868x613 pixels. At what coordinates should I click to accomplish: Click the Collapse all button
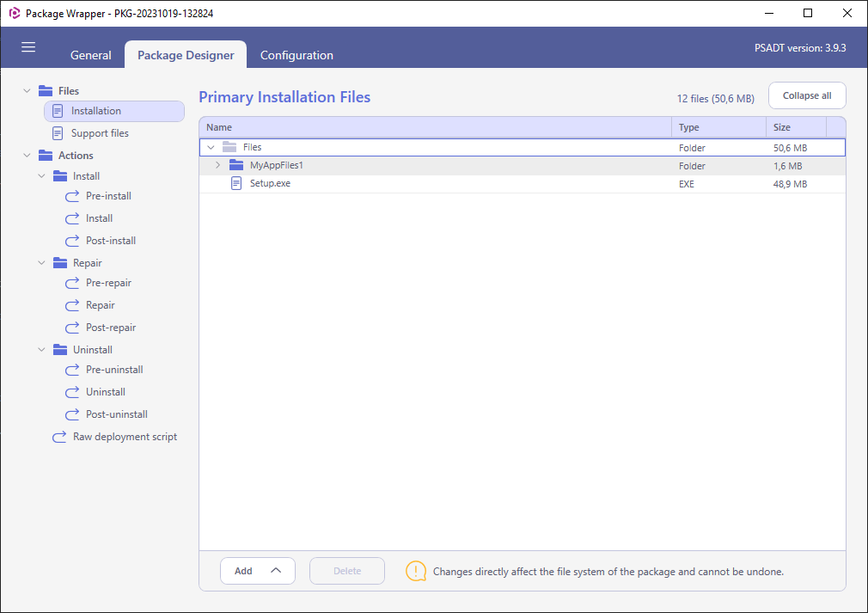807,95
